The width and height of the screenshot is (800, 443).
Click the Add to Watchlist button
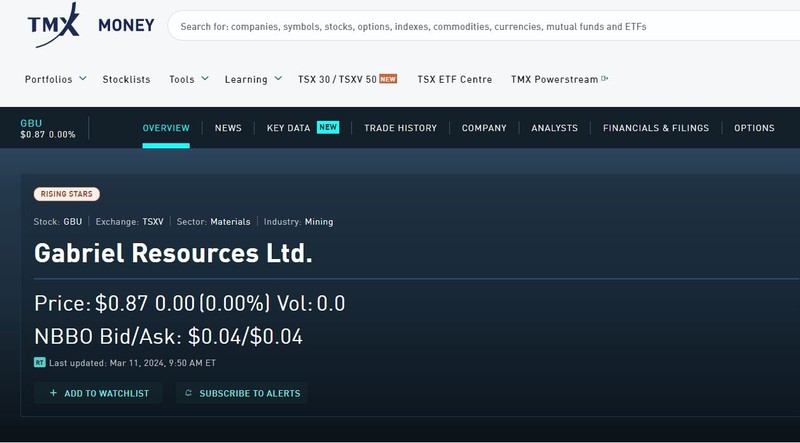click(x=98, y=393)
